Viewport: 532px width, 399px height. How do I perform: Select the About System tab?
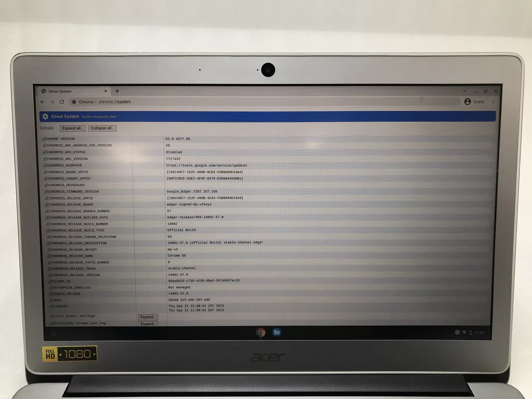coord(74,91)
